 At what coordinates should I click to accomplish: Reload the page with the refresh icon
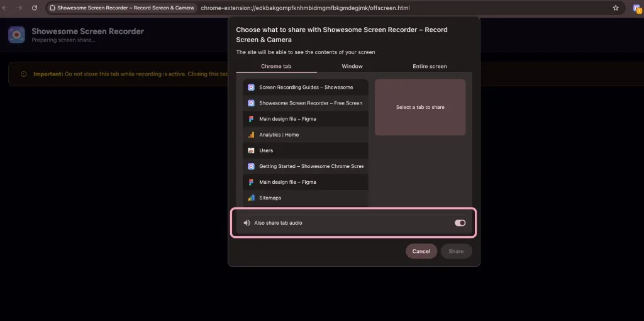click(35, 8)
